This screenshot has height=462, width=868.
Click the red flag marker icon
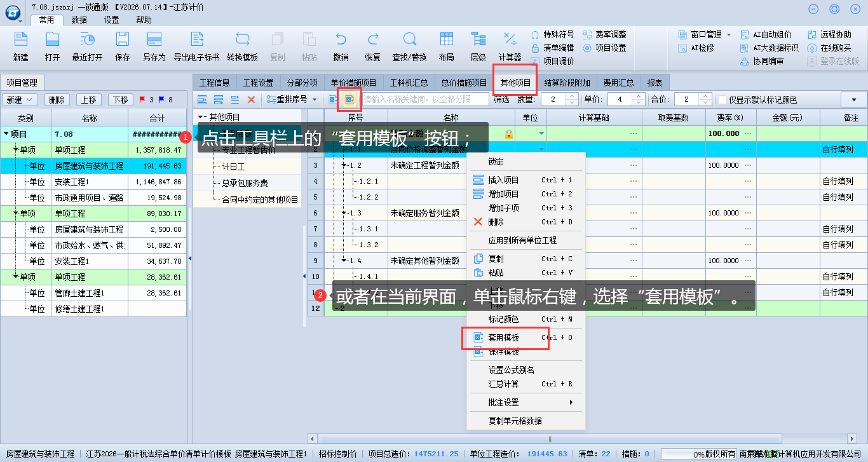tap(142, 99)
